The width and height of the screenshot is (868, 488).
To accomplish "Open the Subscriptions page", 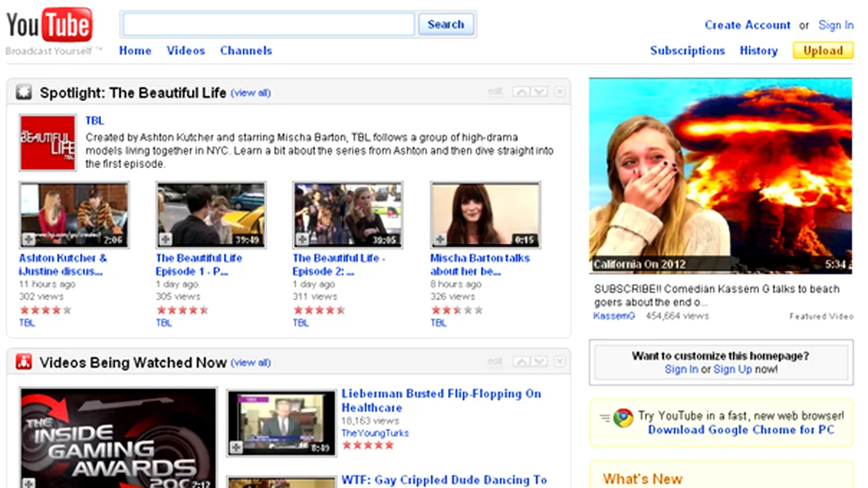I will tap(688, 51).
